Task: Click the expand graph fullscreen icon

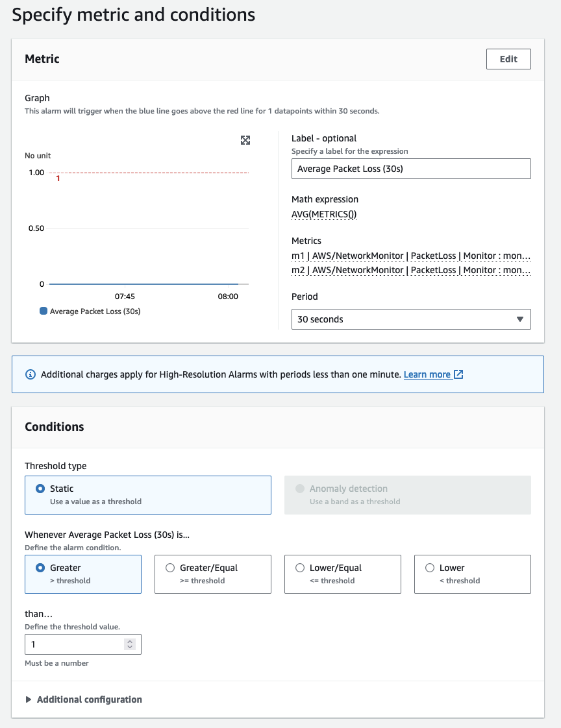Action: 245,140
